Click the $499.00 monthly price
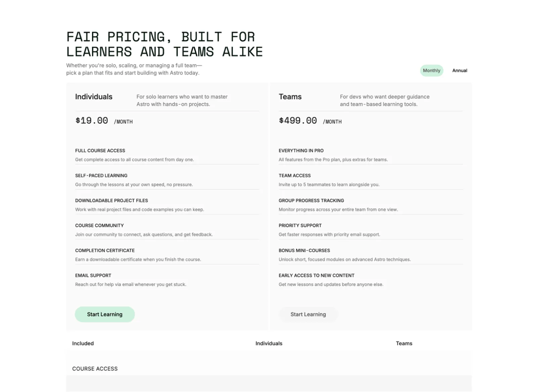This screenshot has width=537, height=392. tap(298, 121)
